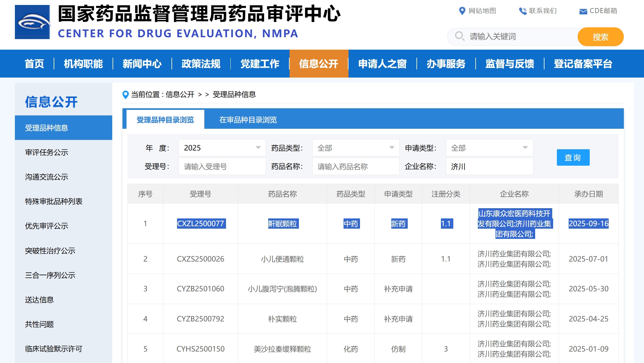Viewport: 644px width, 363px height.
Task: Select the highlighted 信息公开 navigation item
Action: pos(319,64)
